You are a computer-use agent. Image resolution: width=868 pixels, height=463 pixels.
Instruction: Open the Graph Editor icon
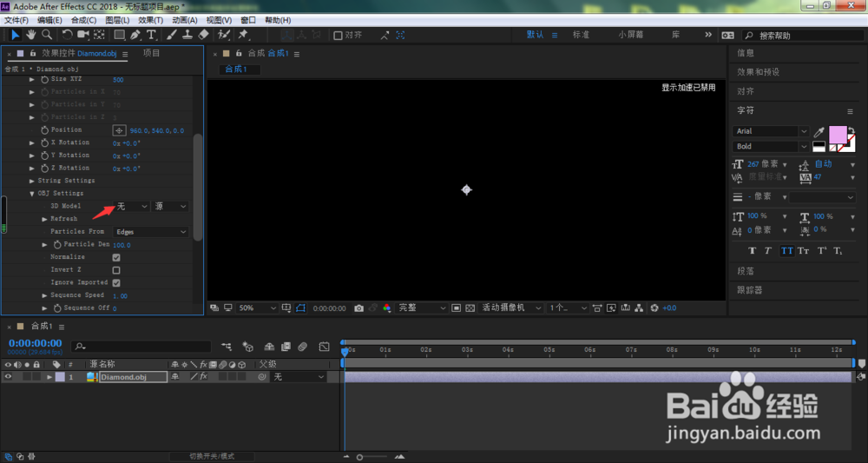325,347
